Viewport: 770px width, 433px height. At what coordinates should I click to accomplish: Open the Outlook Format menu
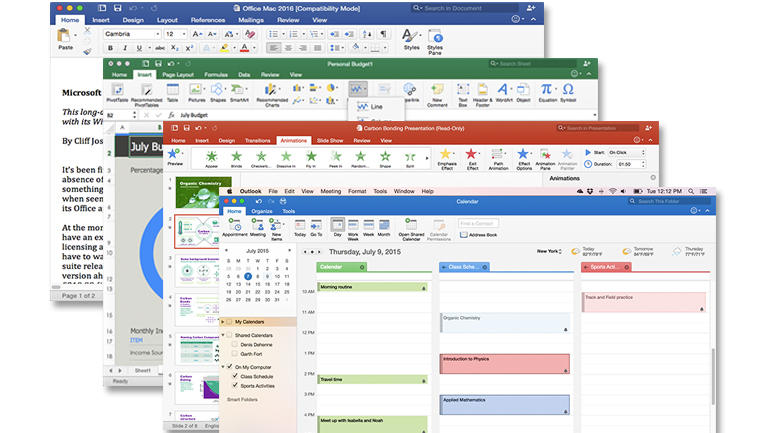coord(357,191)
